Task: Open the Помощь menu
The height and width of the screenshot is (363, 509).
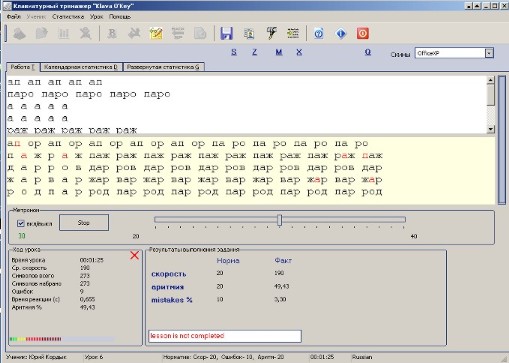Action: [120, 17]
